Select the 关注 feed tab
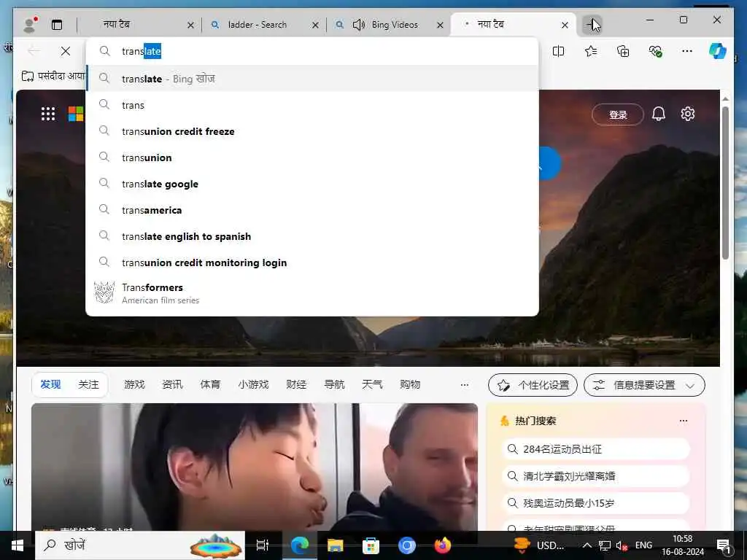 [88, 384]
